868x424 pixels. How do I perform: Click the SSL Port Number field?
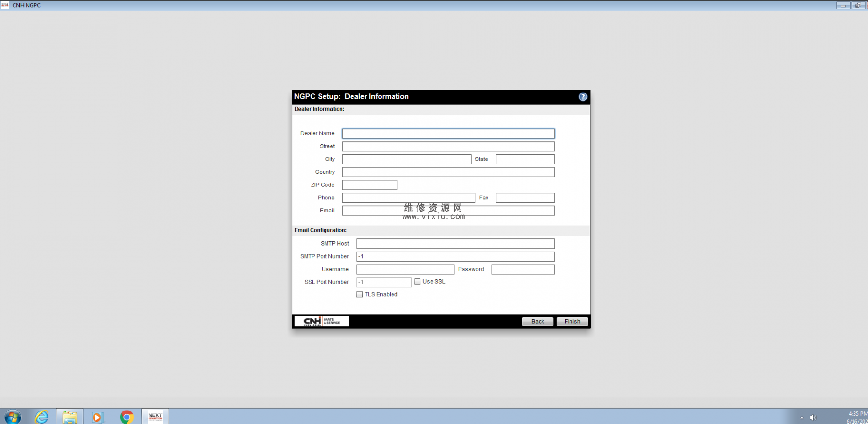pyautogui.click(x=384, y=282)
